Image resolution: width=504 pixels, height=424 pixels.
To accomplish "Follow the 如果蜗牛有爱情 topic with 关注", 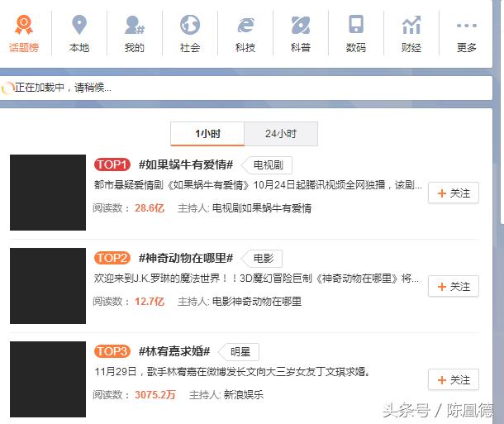I will (x=454, y=193).
